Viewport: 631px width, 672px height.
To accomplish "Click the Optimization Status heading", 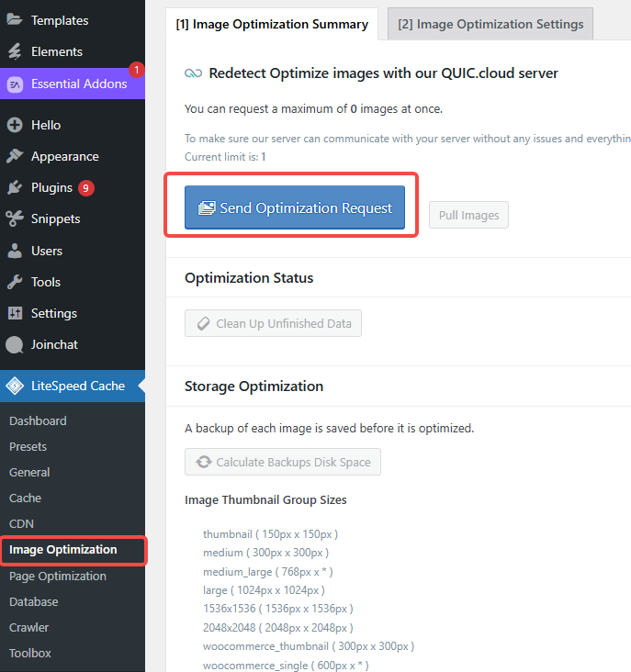I will point(249,278).
